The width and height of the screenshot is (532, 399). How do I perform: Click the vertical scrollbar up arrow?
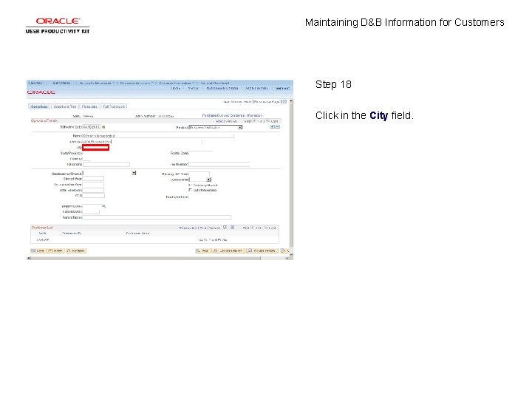pyautogui.click(x=291, y=101)
